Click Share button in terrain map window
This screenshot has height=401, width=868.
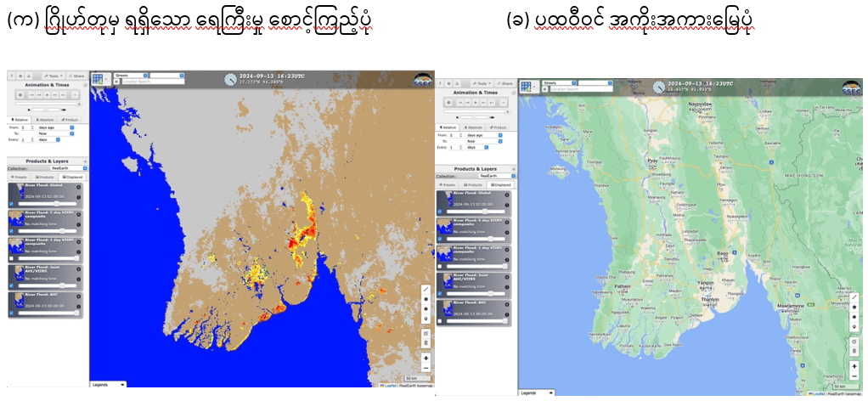(504, 83)
